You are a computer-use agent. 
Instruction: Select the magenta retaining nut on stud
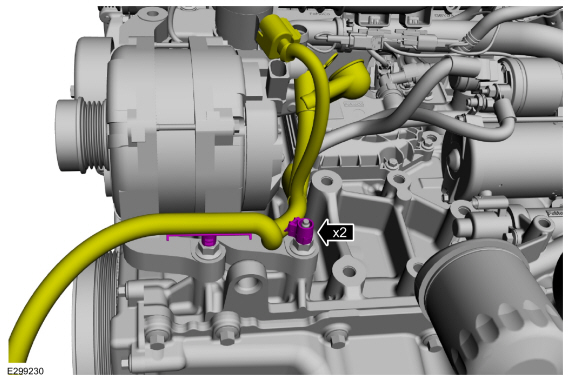point(301,230)
